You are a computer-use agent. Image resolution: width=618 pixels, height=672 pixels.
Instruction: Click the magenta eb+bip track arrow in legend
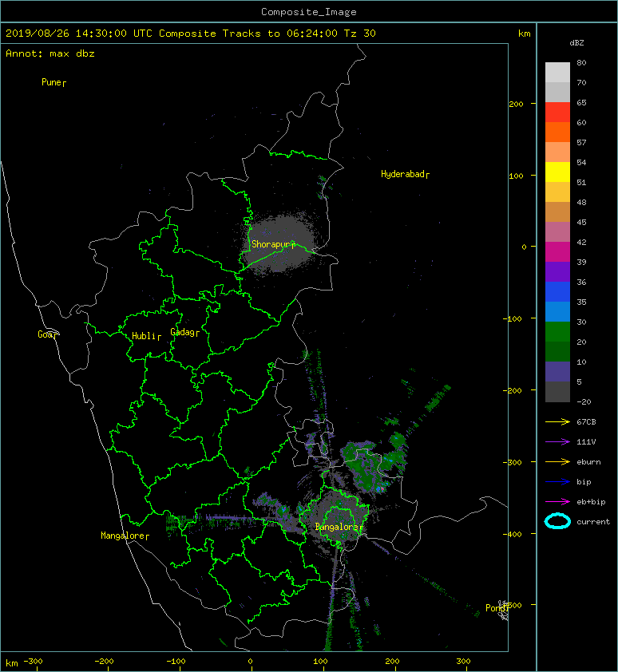[x=557, y=502]
